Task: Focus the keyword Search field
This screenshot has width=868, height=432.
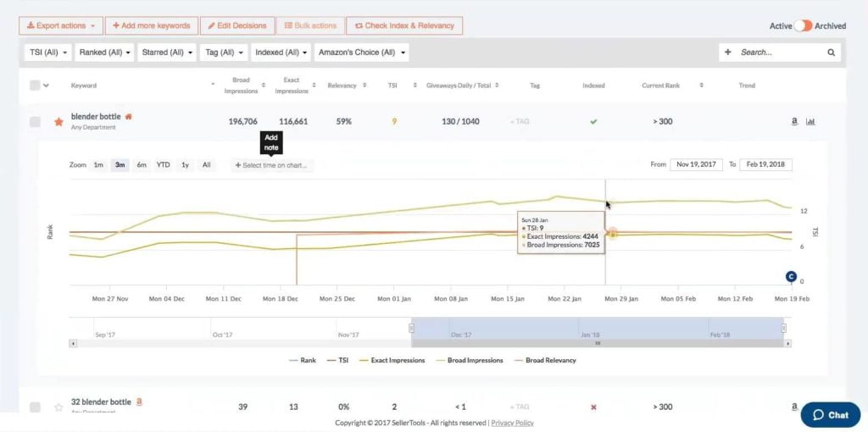Action: pyautogui.click(x=781, y=53)
